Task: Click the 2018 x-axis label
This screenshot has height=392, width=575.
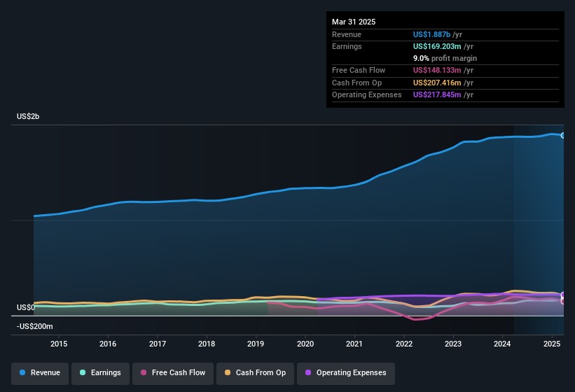Action: (x=207, y=344)
